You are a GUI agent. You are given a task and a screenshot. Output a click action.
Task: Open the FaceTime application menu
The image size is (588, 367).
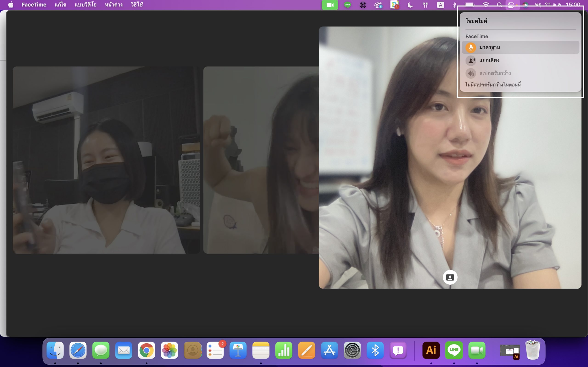point(34,5)
